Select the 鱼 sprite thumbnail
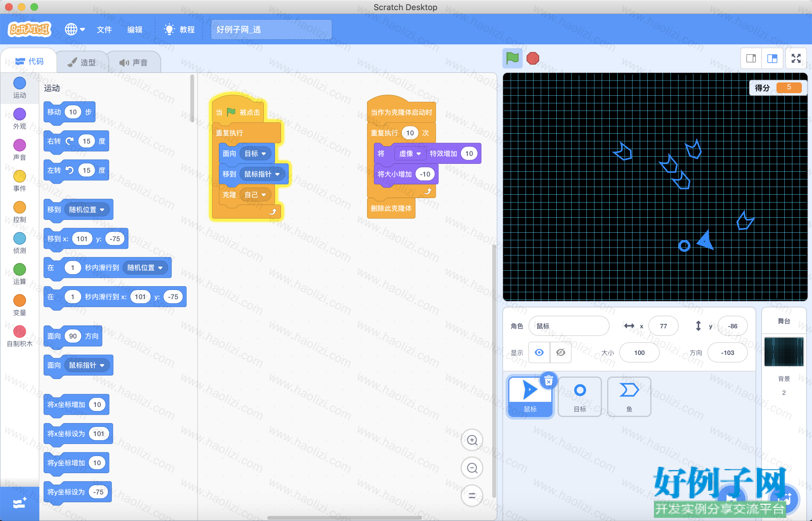 pos(629,396)
